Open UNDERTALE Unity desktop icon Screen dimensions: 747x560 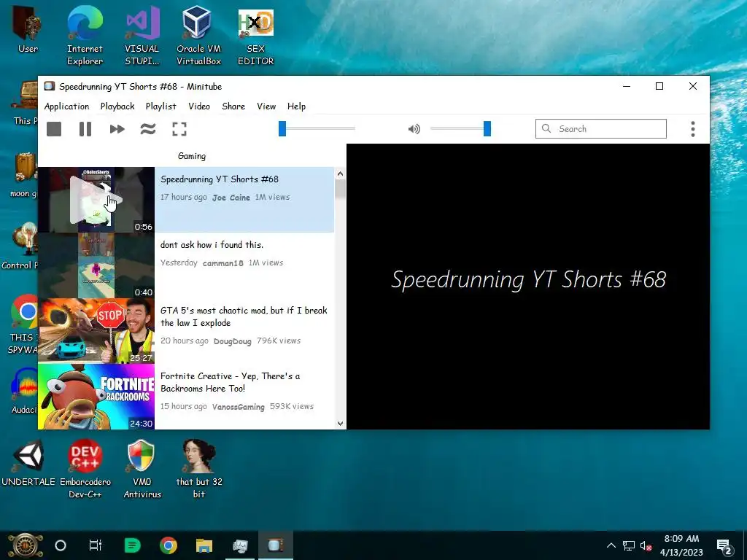point(28,463)
